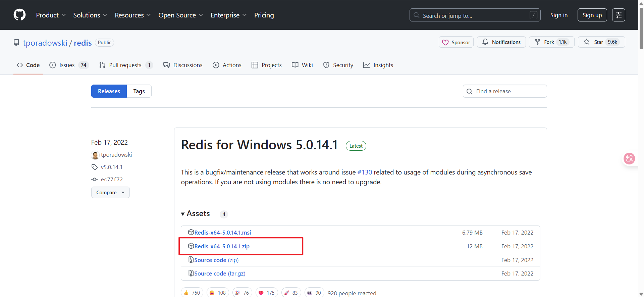This screenshot has width=644, height=297.
Task: Switch to the Security tab
Action: 338,65
